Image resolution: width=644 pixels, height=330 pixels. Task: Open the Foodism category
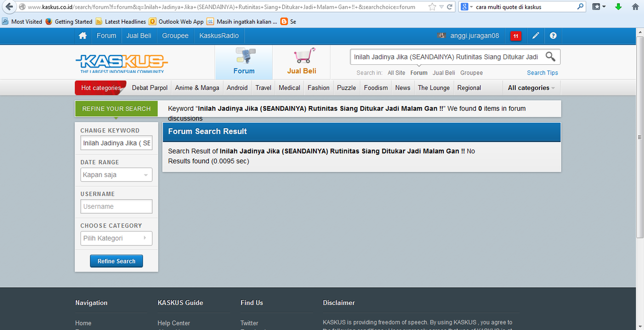click(x=376, y=88)
